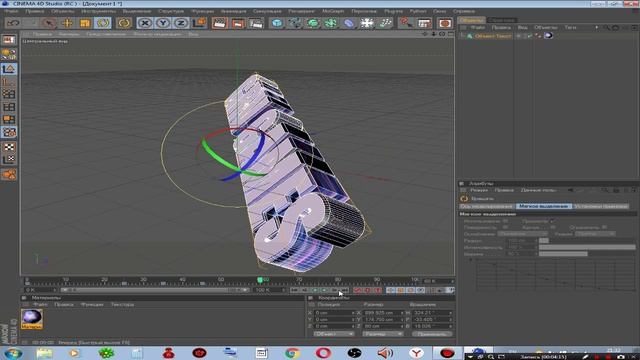Activate Polygons mode in left toolbar
Image resolution: width=640 pixels, height=360 pixels.
click(x=9, y=120)
